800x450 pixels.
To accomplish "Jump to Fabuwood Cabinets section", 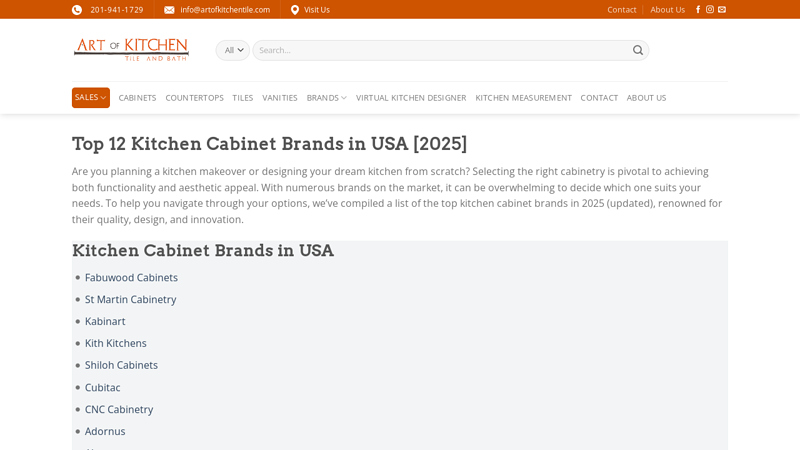I will click(131, 278).
